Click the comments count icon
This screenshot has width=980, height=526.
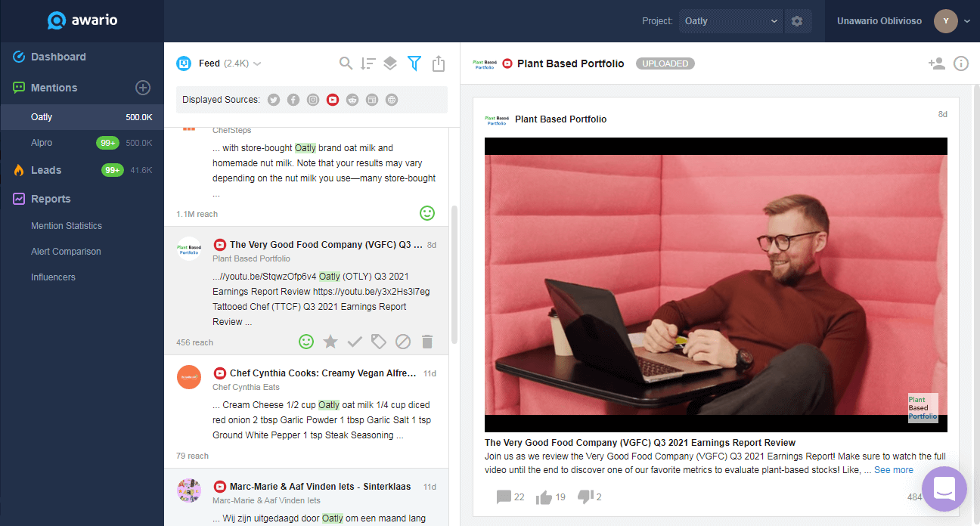pyautogui.click(x=504, y=497)
